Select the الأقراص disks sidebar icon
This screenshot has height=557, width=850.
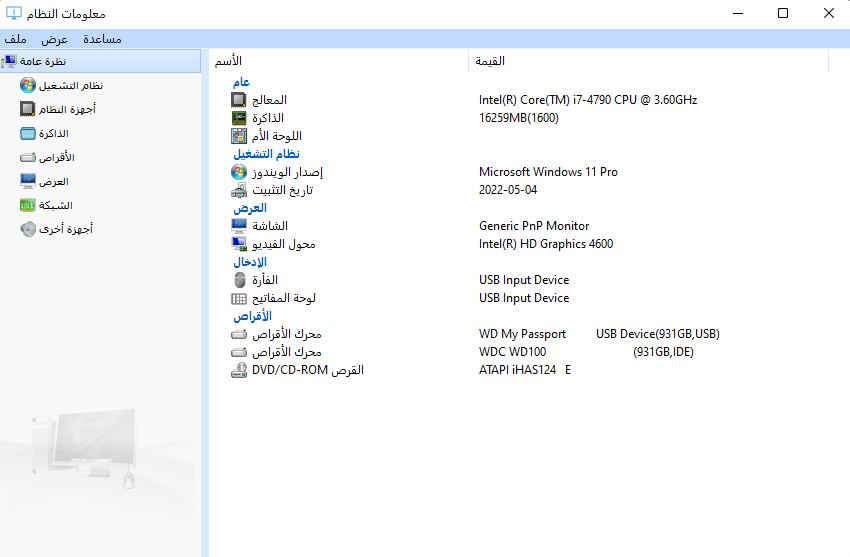[28, 158]
